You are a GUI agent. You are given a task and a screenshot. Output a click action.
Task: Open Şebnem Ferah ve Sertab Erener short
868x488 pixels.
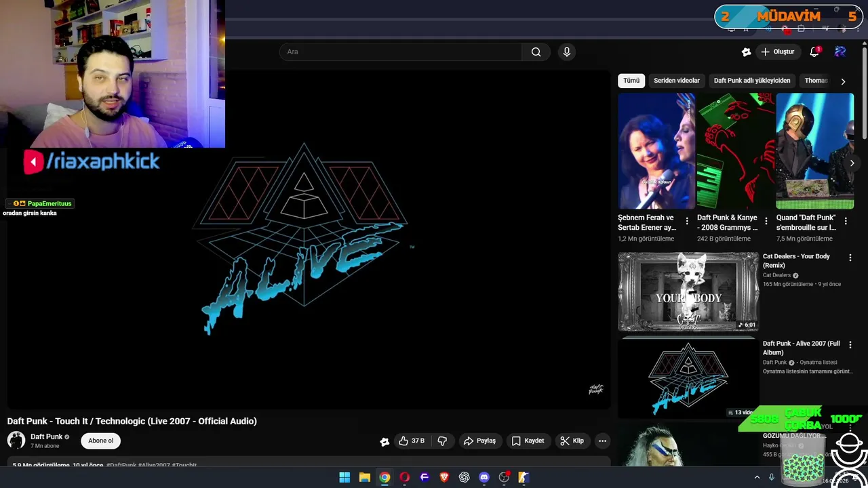click(x=656, y=151)
